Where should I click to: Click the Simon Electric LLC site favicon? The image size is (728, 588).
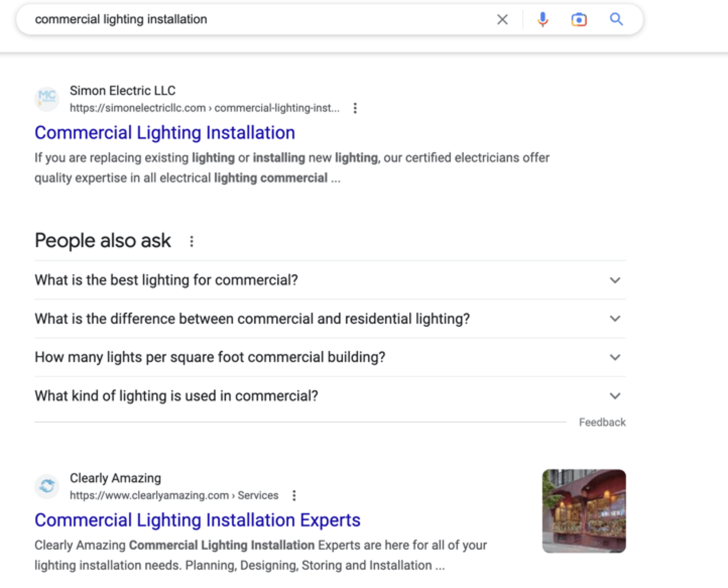[x=47, y=99]
